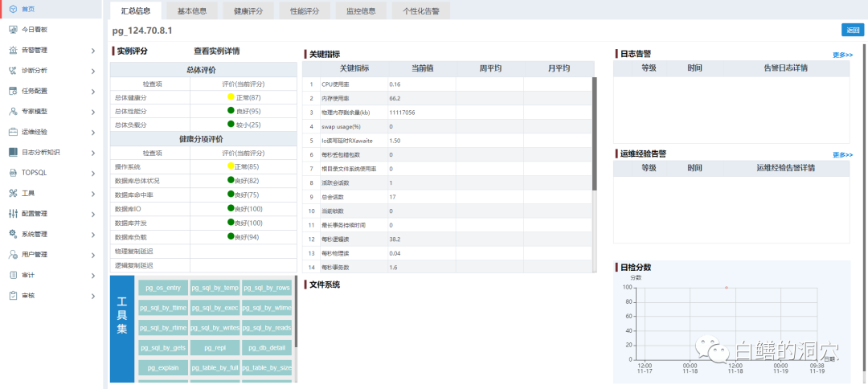Click the 配置管理 sliders icon
Viewport: 868px width, 389px height.
coord(13,214)
